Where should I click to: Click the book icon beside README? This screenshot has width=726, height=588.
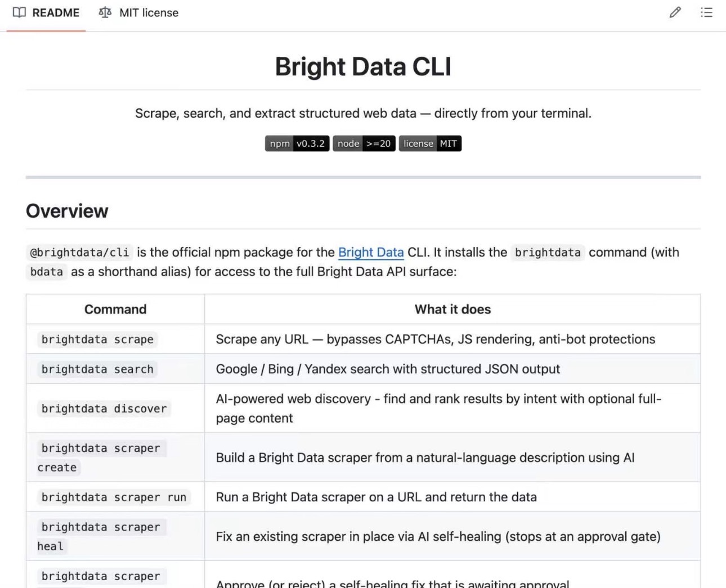[x=19, y=12]
